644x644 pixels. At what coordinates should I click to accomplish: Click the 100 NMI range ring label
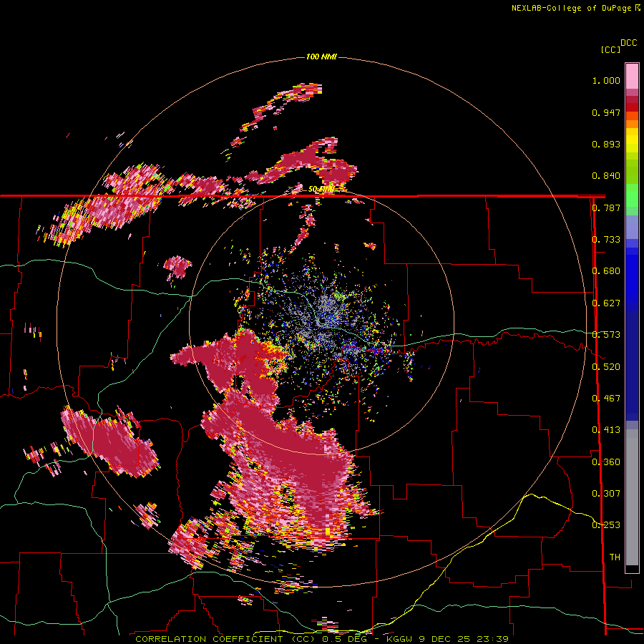pos(321,57)
